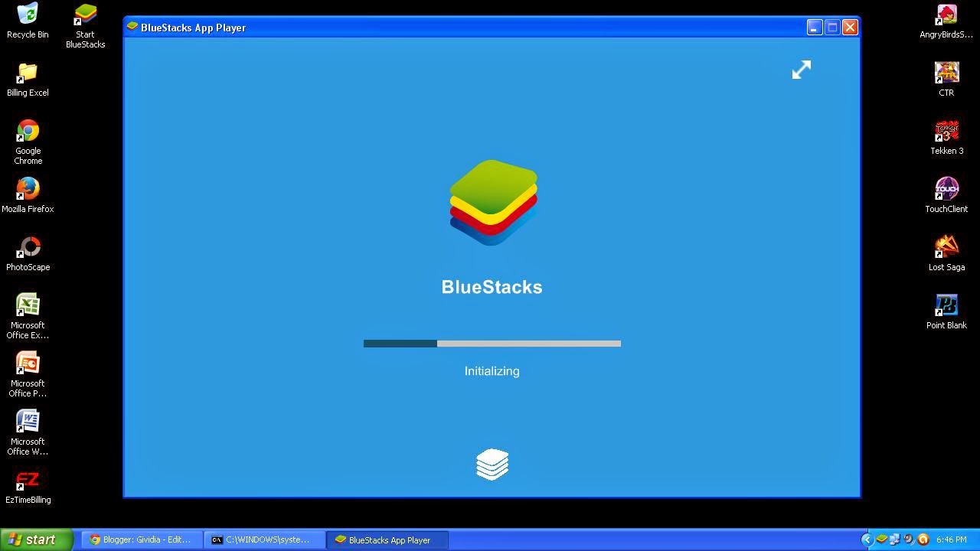Viewport: 980px width, 551px height.
Task: Switch to the Blogger: Gividia taskbar button
Action: click(x=142, y=540)
